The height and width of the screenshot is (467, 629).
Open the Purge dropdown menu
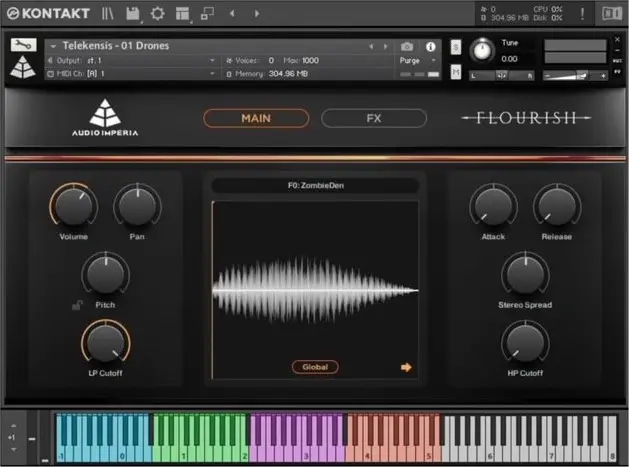click(417, 61)
